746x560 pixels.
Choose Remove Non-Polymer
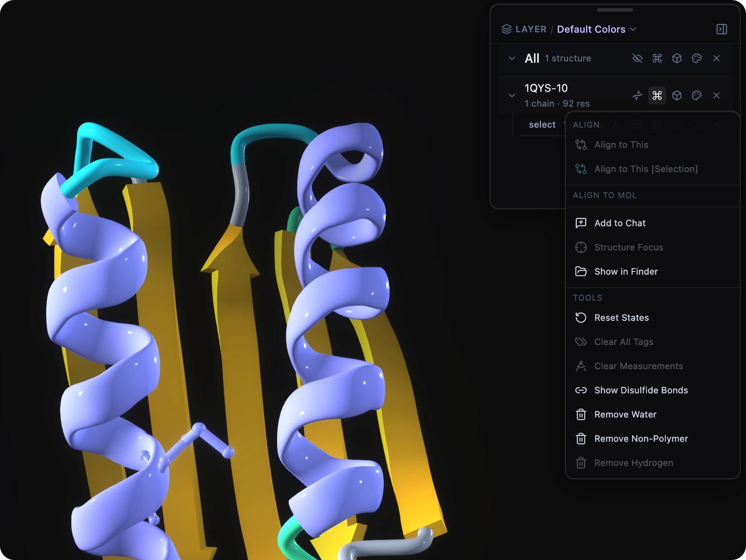pos(652,439)
